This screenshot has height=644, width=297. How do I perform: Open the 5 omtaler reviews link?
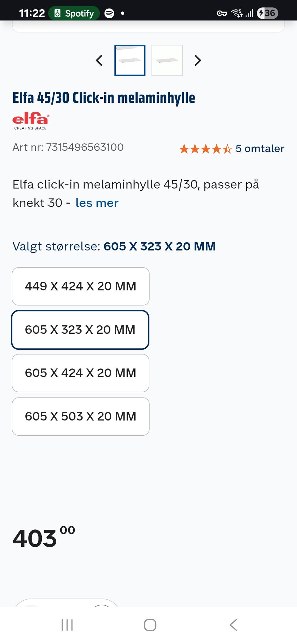[260, 149]
